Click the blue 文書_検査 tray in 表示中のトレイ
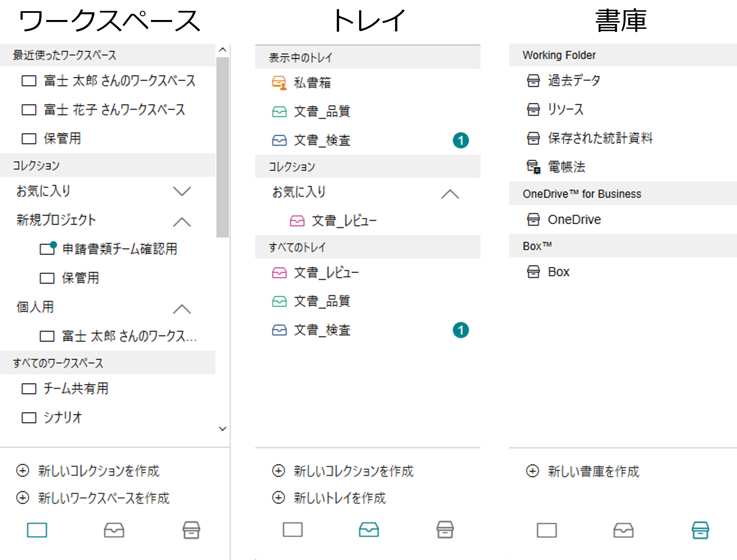 (368, 140)
